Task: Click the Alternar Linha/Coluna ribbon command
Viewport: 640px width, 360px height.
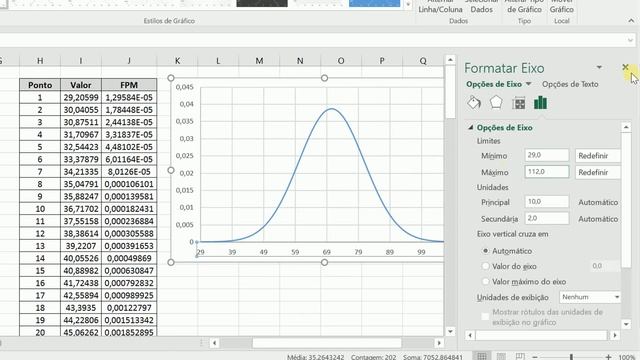Action: point(440,7)
